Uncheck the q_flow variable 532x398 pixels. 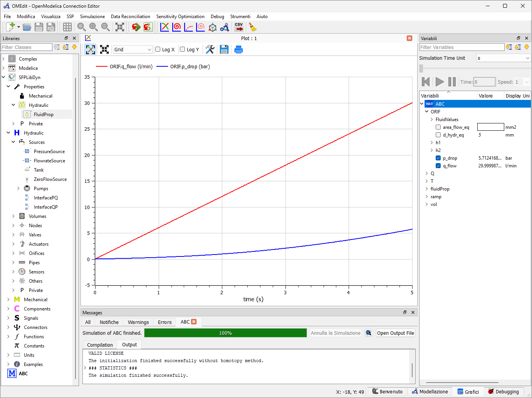coord(438,166)
